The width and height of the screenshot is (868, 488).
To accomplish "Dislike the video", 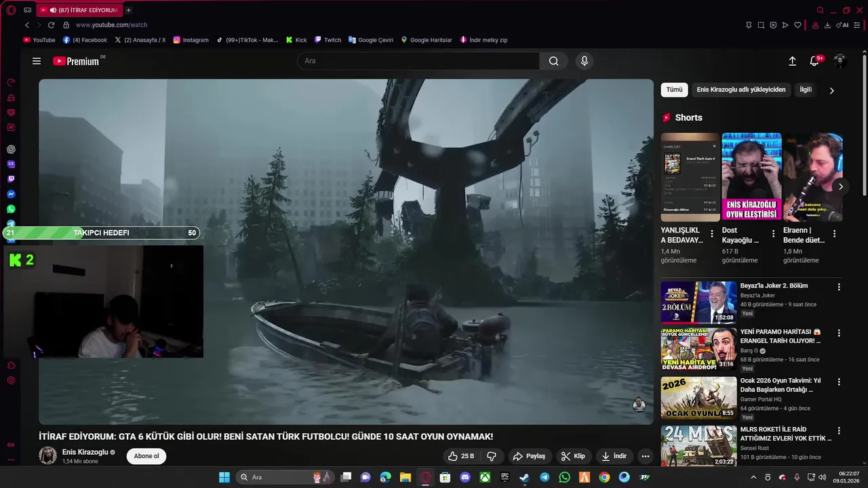I will pos(492,456).
